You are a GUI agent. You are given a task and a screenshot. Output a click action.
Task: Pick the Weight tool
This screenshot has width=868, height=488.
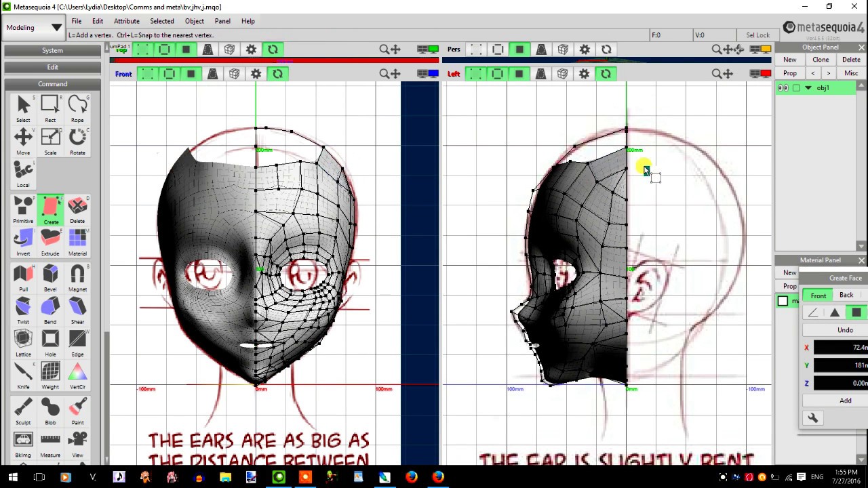click(50, 375)
